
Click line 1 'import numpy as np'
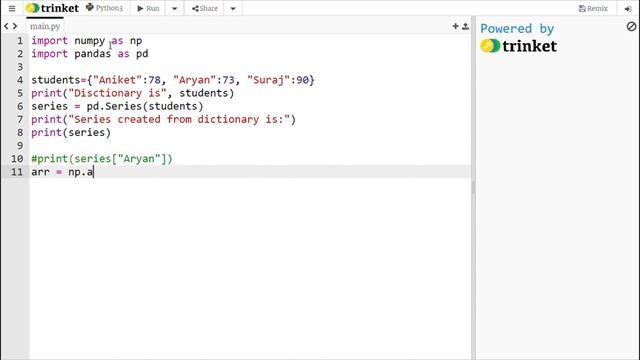pos(87,41)
